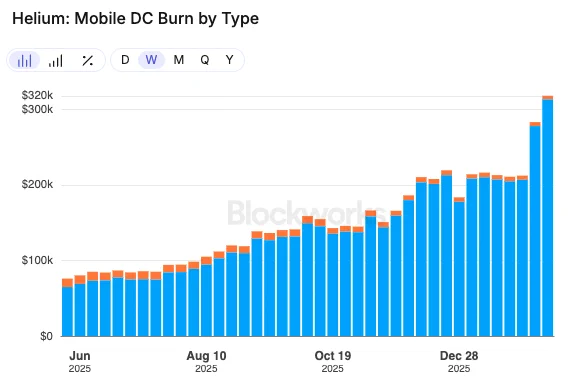Click the $320k axis label

pos(37,96)
